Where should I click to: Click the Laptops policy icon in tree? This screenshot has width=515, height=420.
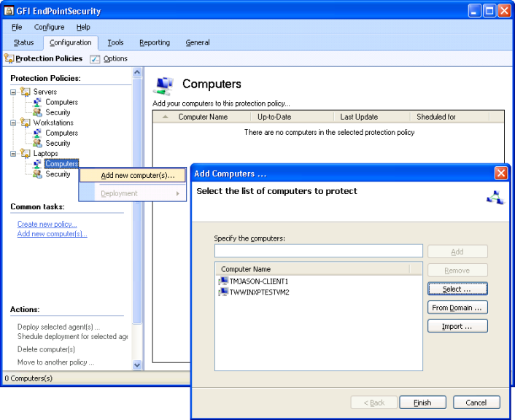point(25,153)
